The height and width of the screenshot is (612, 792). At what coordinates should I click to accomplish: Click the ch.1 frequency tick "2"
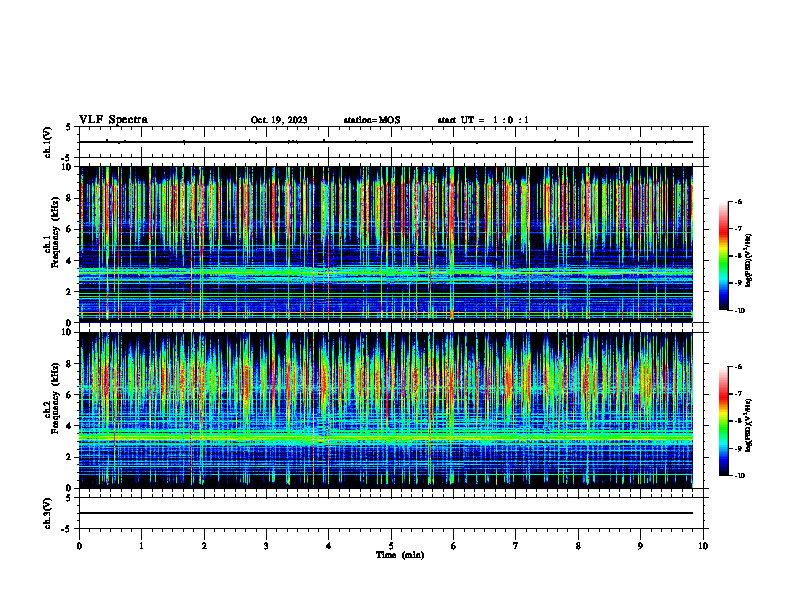coord(70,291)
